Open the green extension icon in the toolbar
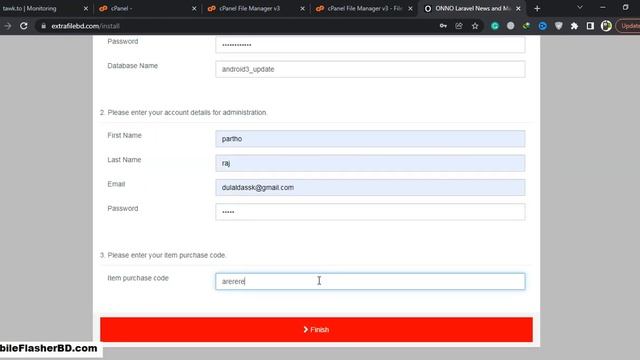Screen dimensions: 640x360 click(527, 26)
